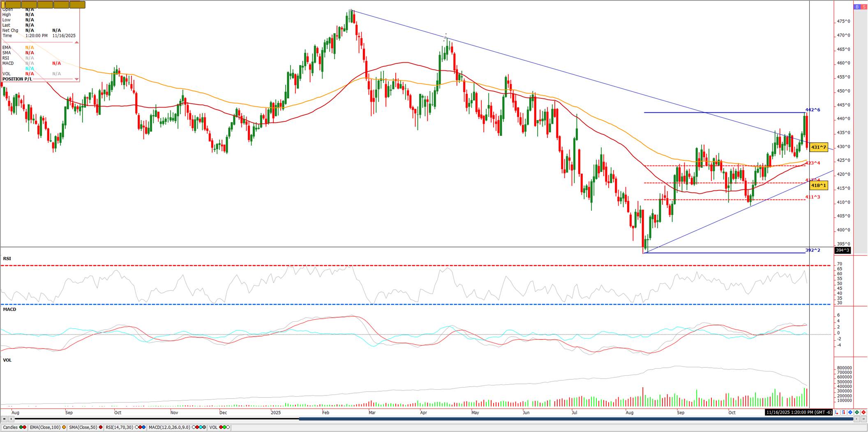
Task: Pick the red RSI color dot
Action: 140,427
